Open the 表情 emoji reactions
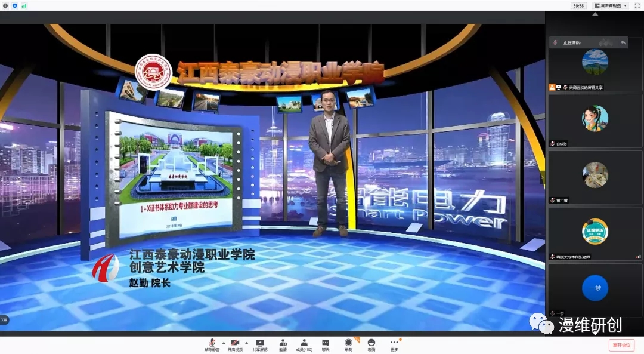This screenshot has height=354, width=644. (371, 345)
